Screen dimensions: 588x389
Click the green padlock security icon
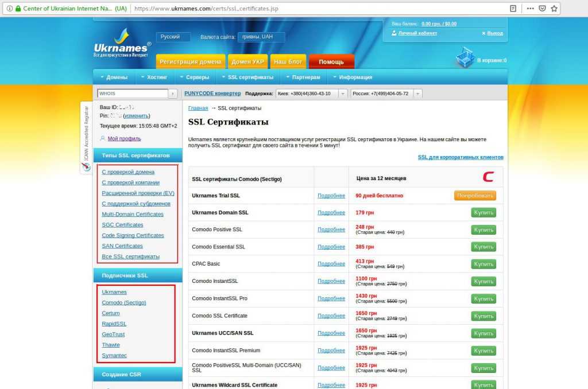pos(18,8)
